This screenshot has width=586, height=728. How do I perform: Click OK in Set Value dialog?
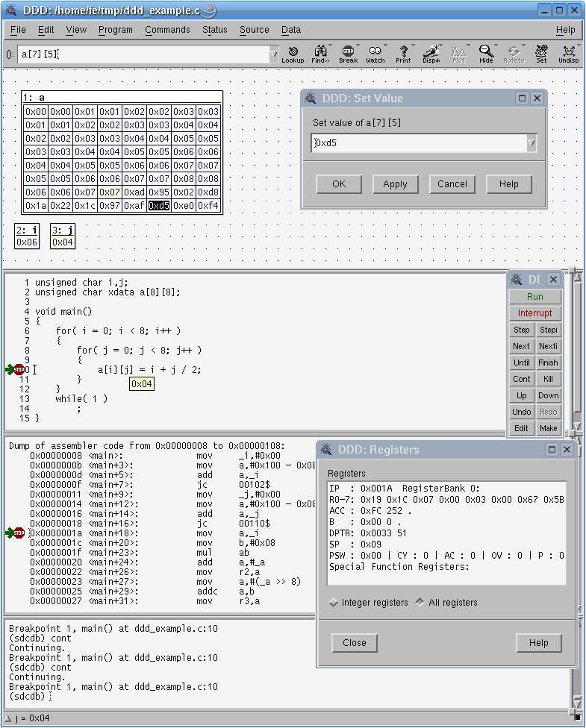tap(339, 183)
